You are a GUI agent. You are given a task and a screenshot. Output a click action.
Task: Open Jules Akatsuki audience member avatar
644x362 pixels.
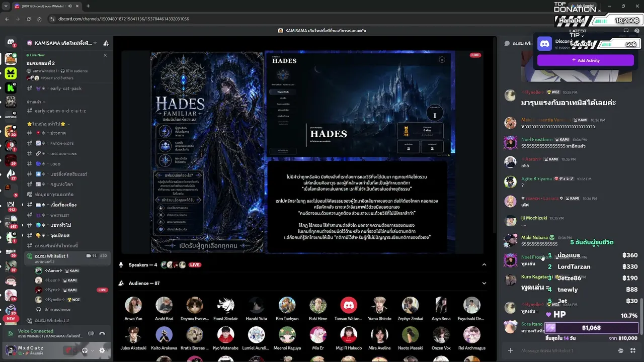tap(133, 334)
